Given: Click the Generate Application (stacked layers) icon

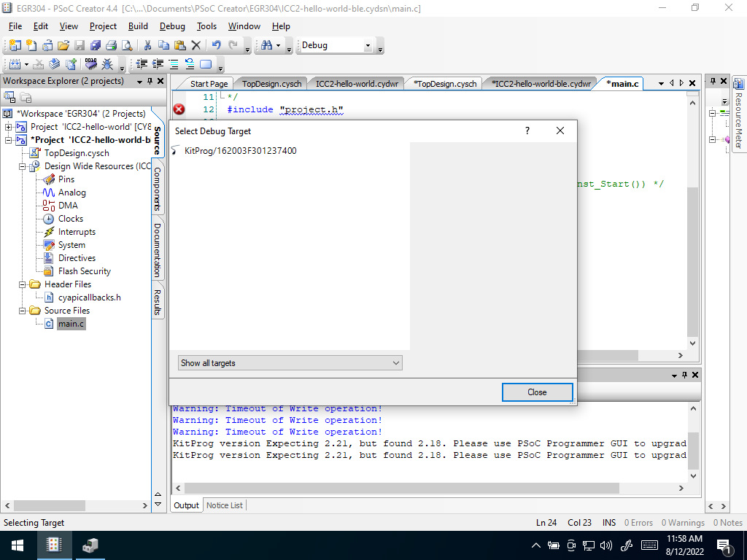Looking at the screenshot, I should (55, 64).
